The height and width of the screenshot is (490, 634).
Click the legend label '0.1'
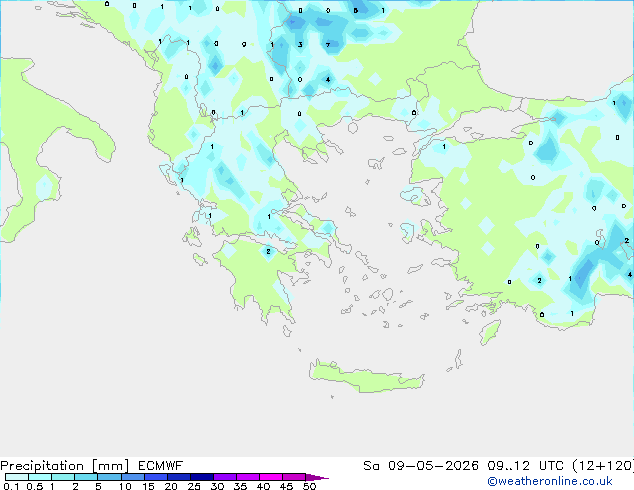(11, 486)
